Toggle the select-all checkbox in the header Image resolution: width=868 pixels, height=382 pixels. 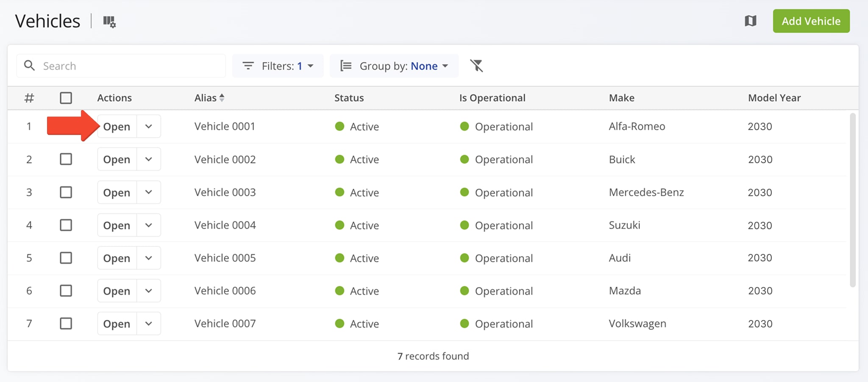(x=66, y=98)
